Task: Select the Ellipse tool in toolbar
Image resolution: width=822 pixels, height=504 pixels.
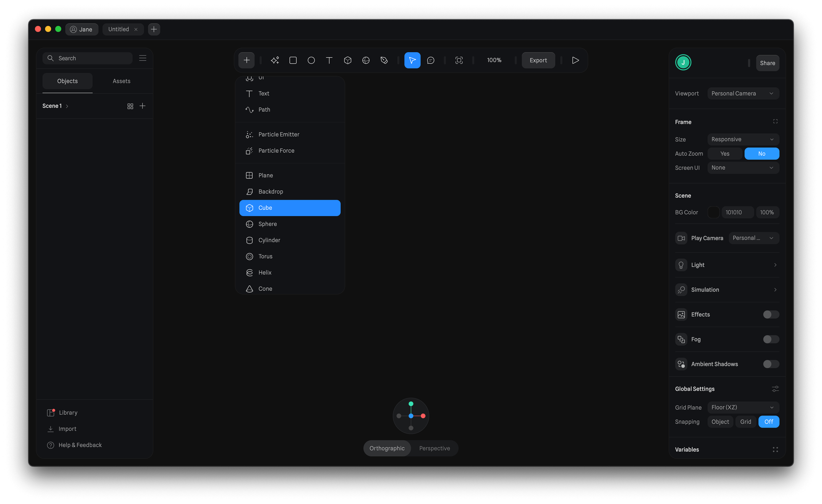Action: coord(311,60)
